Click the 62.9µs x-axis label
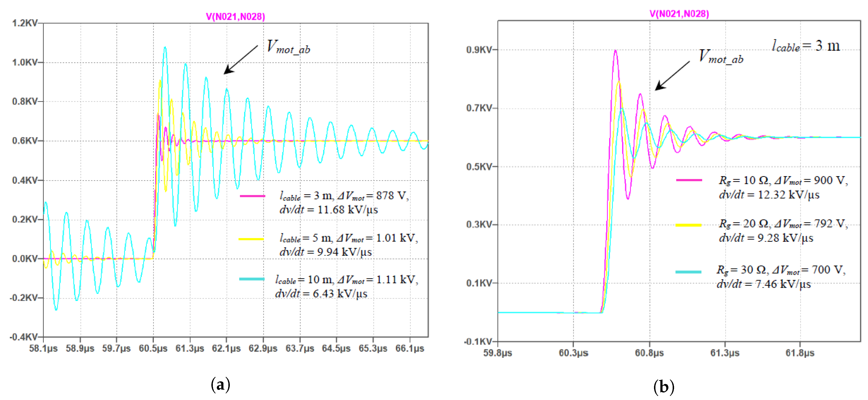Image resolution: width=868 pixels, height=400 pixels. [263, 349]
